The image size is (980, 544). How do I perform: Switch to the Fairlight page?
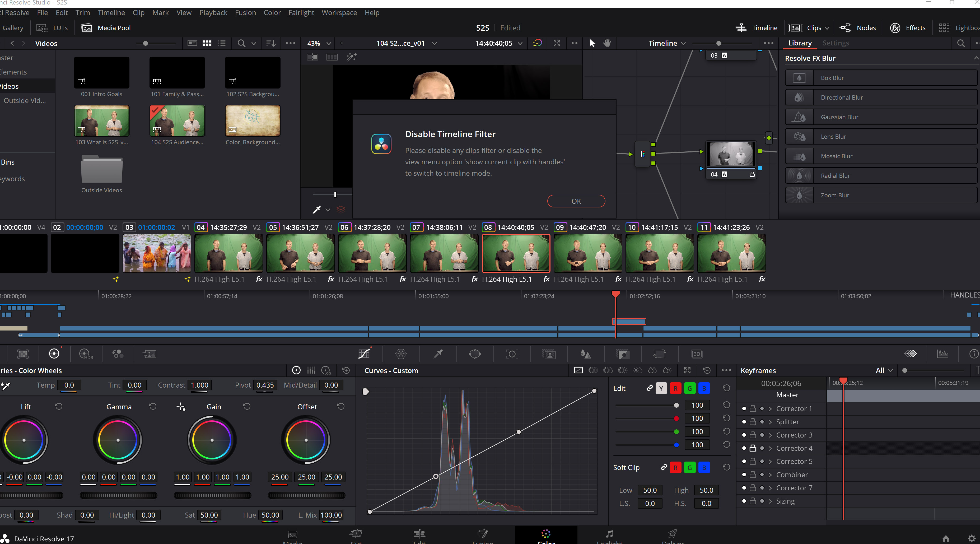coord(609,536)
